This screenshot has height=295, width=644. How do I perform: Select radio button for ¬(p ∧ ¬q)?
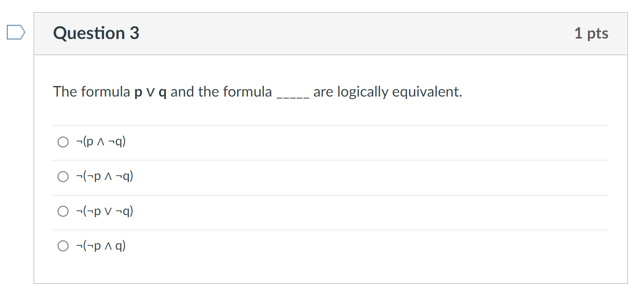point(63,141)
